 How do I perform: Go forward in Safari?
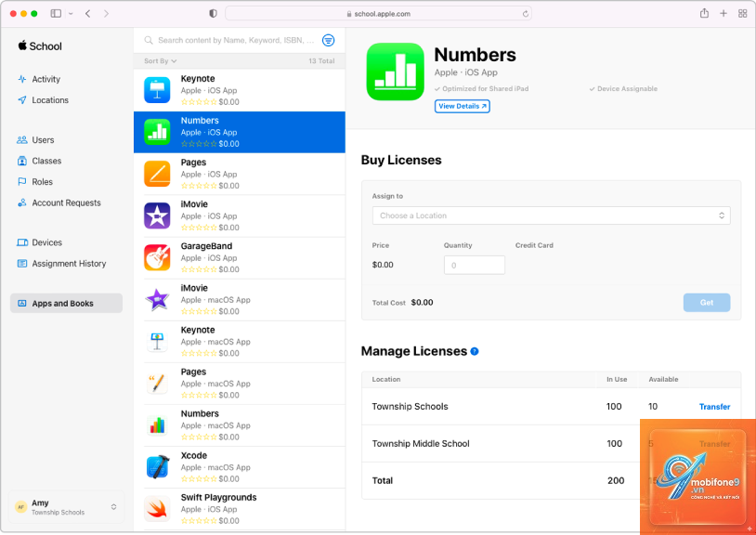pos(106,14)
